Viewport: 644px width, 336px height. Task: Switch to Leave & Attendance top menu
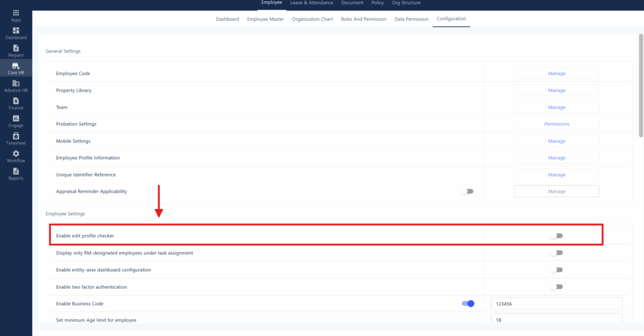311,3
